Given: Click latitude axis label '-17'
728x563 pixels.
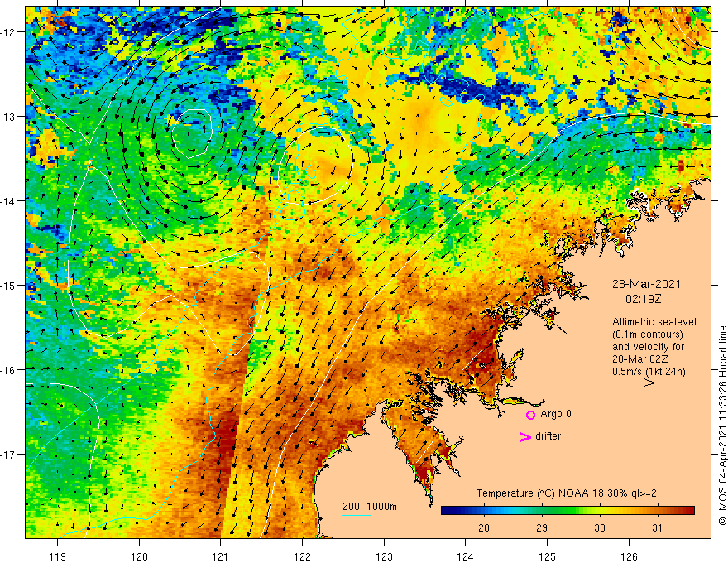Looking at the screenshot, I should pos(9,455).
